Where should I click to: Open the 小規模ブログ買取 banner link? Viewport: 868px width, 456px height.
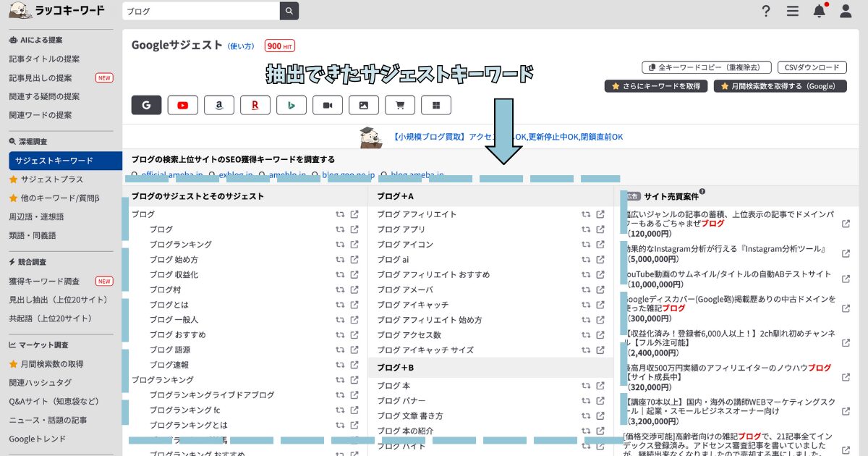508,136
